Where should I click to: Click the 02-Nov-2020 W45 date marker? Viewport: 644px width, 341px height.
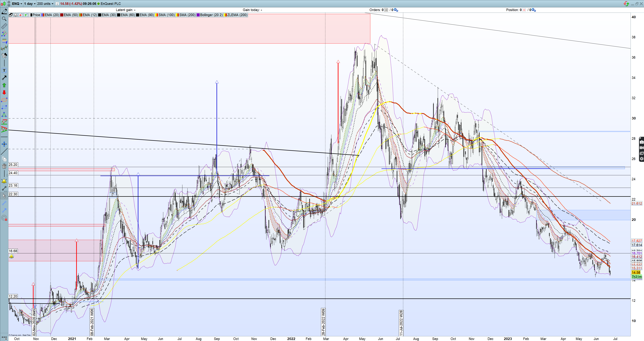point(34,322)
